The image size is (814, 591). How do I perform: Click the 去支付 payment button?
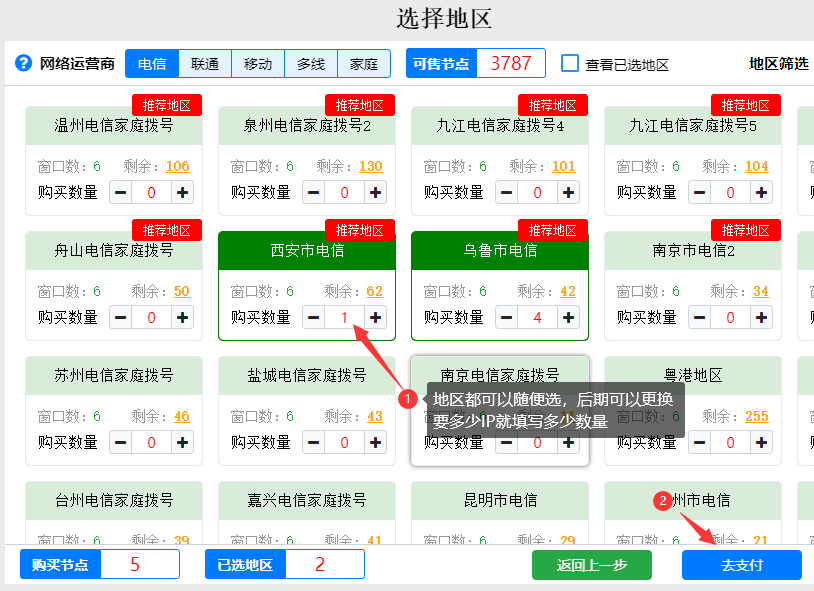[741, 564]
